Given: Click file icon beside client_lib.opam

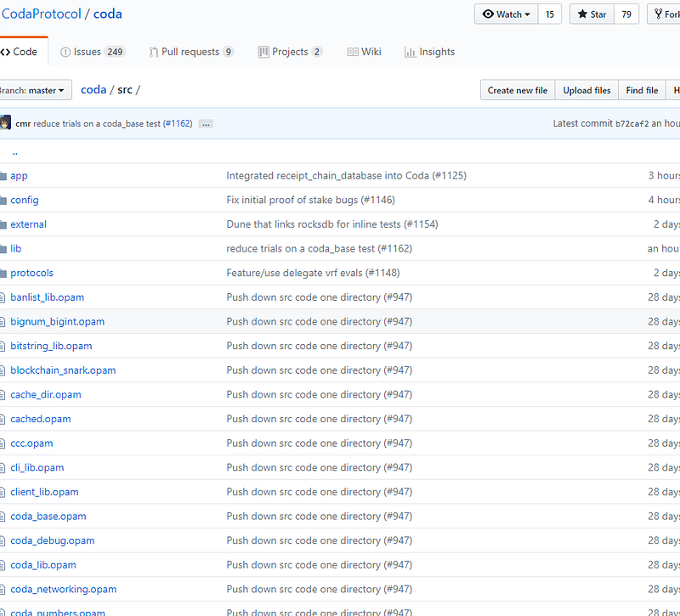Looking at the screenshot, I should click(x=3, y=492).
